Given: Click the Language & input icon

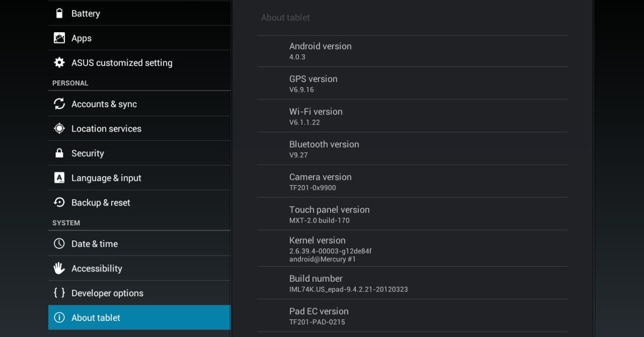Looking at the screenshot, I should coord(60,178).
